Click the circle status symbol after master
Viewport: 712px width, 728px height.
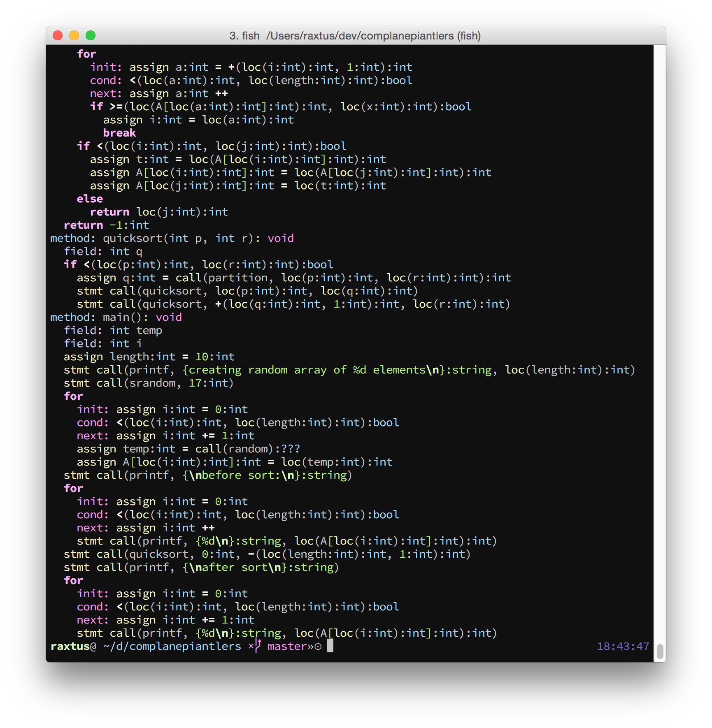tap(318, 647)
